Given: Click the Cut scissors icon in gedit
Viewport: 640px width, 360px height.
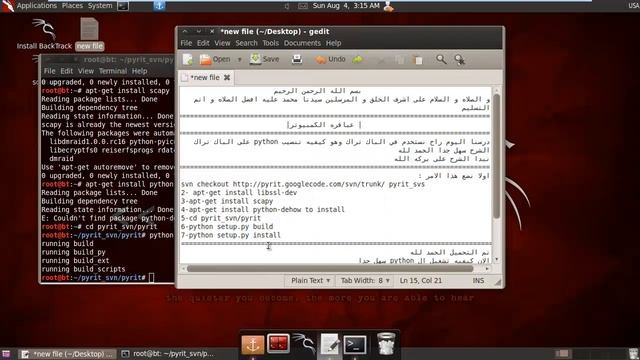Looking at the screenshot, I should point(380,60).
